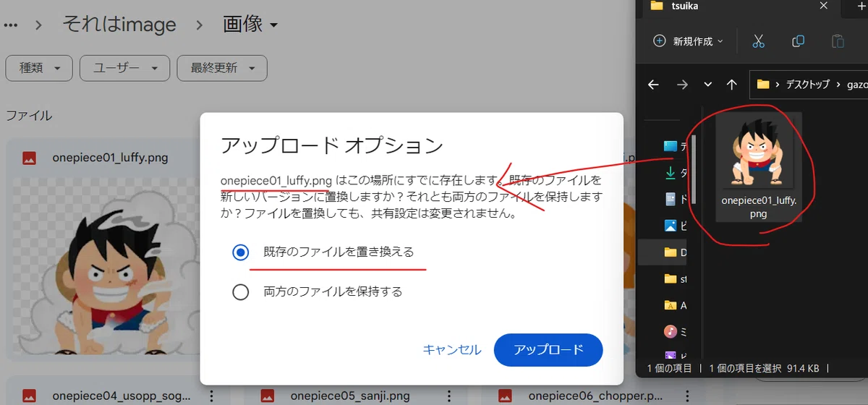Click the キャンセル button in the dialog
The image size is (868, 405).
coord(451,350)
